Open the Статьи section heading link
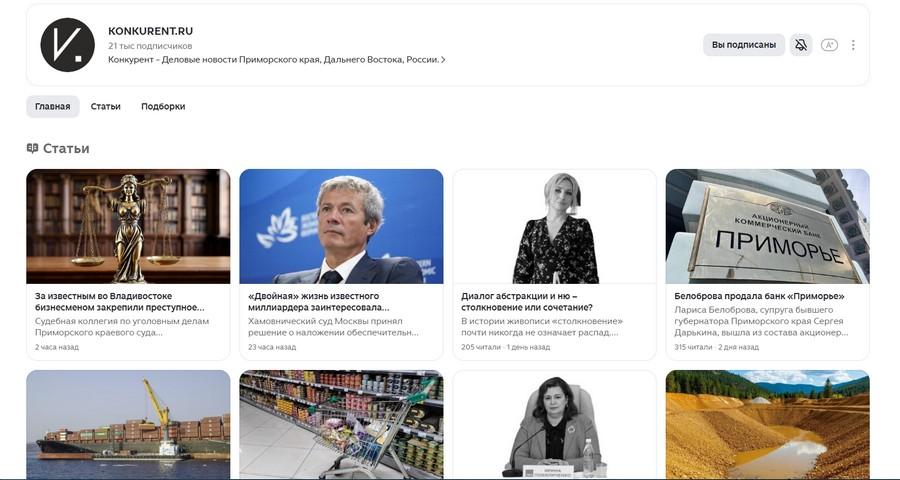The image size is (900, 480). coord(66,148)
